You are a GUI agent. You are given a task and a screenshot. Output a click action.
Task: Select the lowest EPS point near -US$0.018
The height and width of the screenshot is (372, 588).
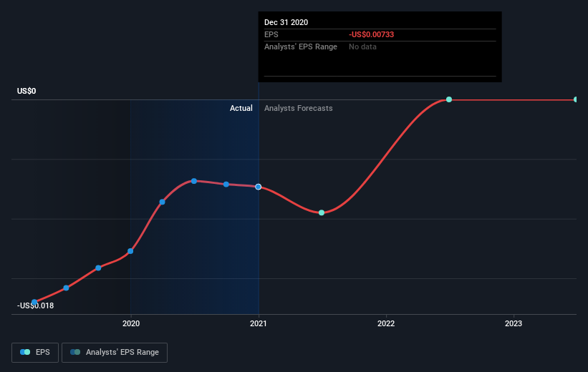[34, 302]
